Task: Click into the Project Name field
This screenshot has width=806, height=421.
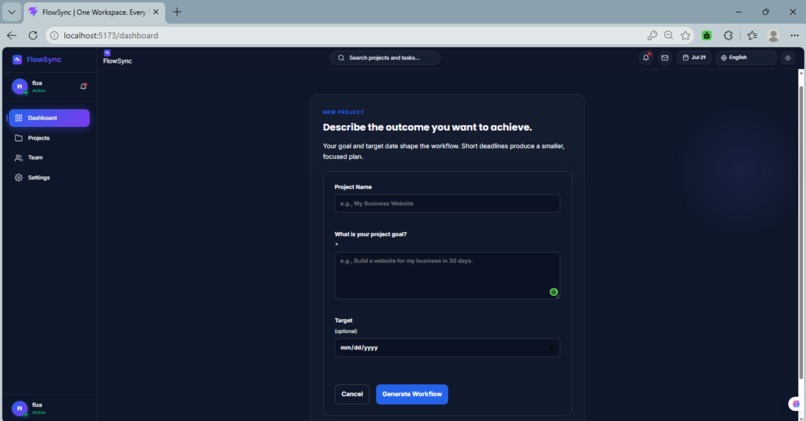Action: point(447,204)
